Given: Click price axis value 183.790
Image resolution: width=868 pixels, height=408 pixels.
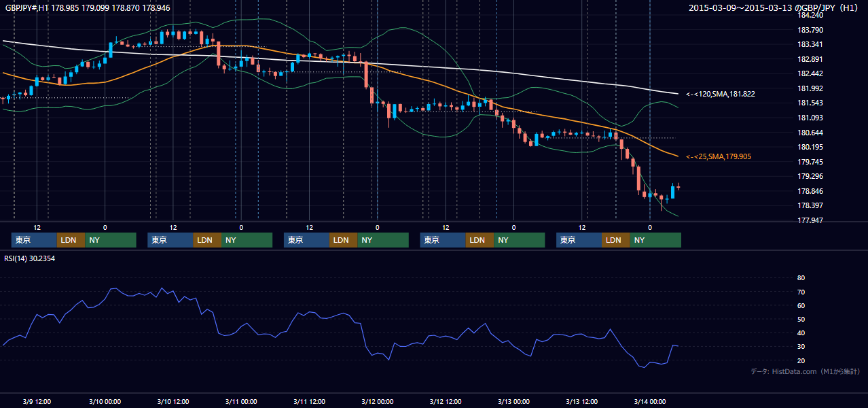Looking at the screenshot, I should 810,30.
